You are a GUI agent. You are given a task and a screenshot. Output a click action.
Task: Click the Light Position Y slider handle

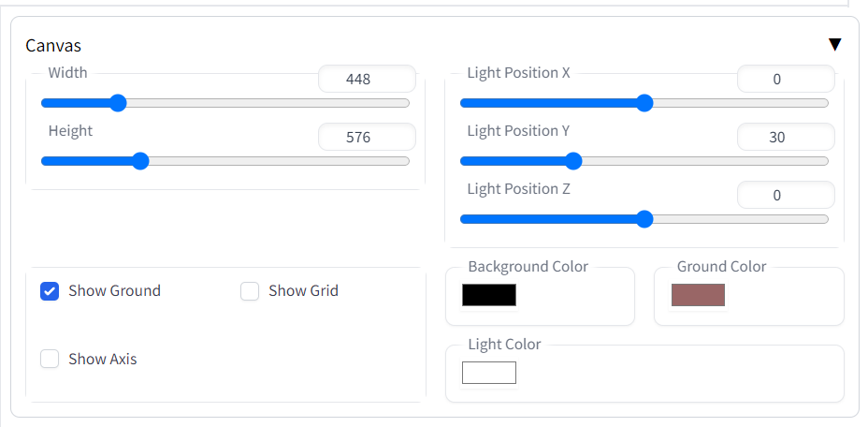click(x=574, y=161)
